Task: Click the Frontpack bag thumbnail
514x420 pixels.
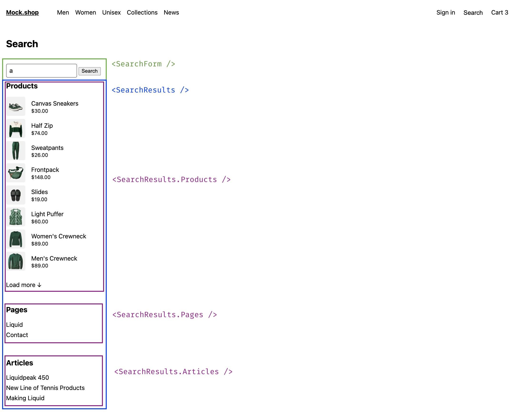Action: coord(16,173)
